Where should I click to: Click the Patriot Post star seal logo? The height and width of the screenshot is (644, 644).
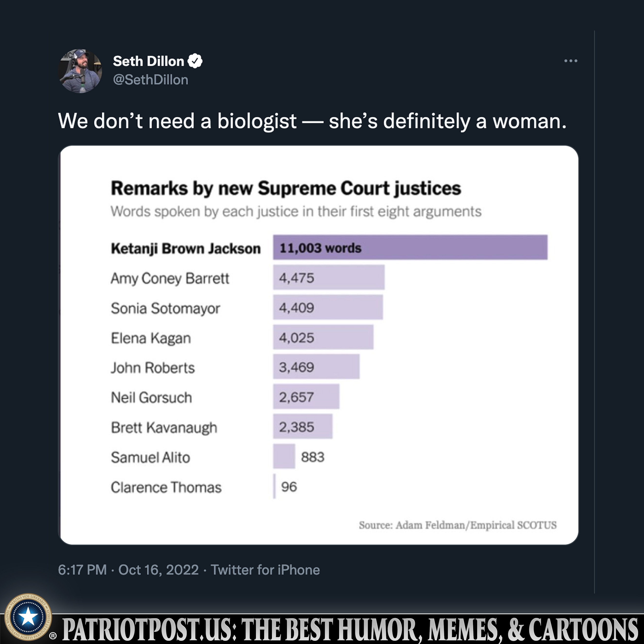(x=28, y=617)
